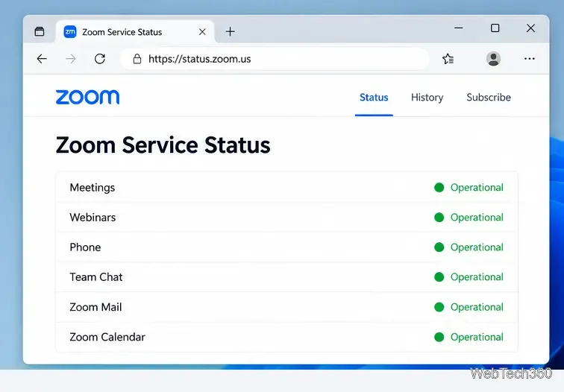Click the Meetings service row label
This screenshot has height=392, width=564.
pos(93,188)
